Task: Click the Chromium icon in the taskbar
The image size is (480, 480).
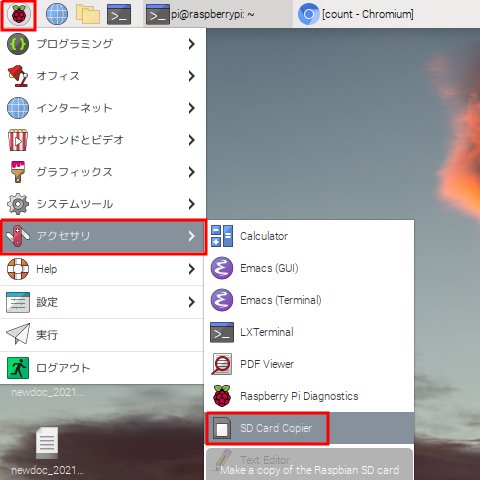Action: click(x=309, y=14)
